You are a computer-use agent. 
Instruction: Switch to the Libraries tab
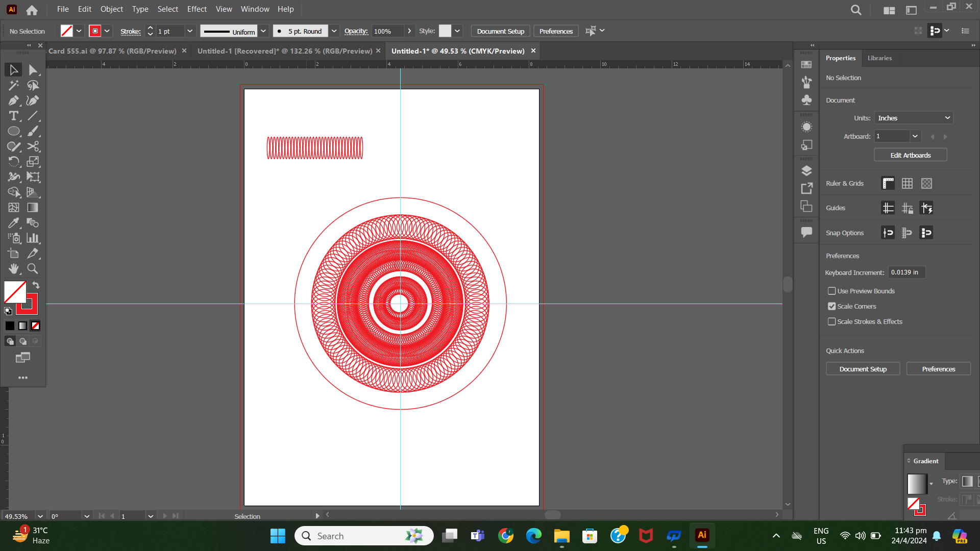click(x=880, y=58)
